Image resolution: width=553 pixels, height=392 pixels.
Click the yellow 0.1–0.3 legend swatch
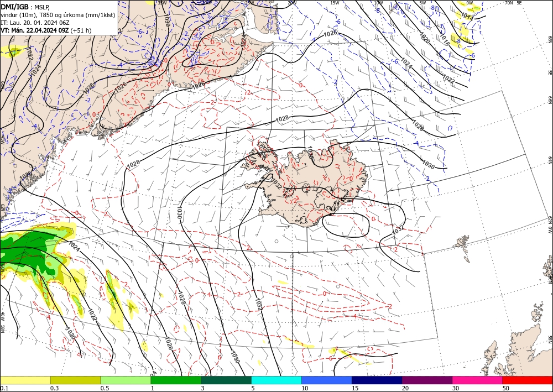tap(25, 380)
